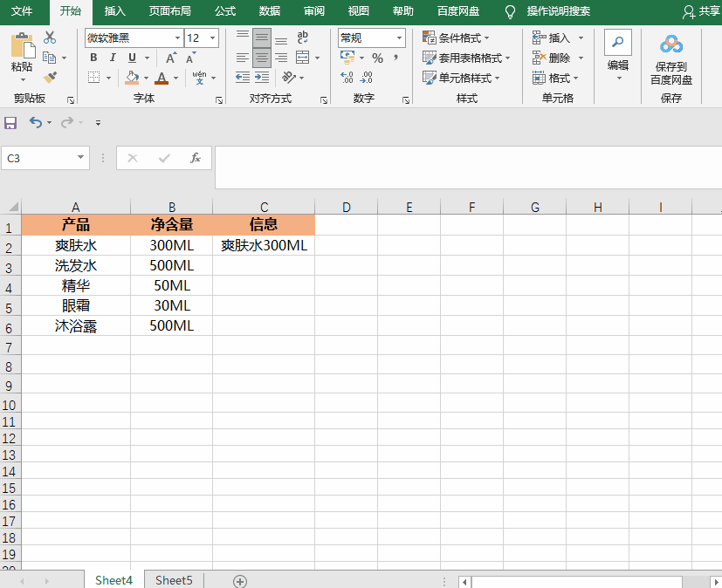Click the Copy icon
The image size is (722, 588).
point(49,58)
